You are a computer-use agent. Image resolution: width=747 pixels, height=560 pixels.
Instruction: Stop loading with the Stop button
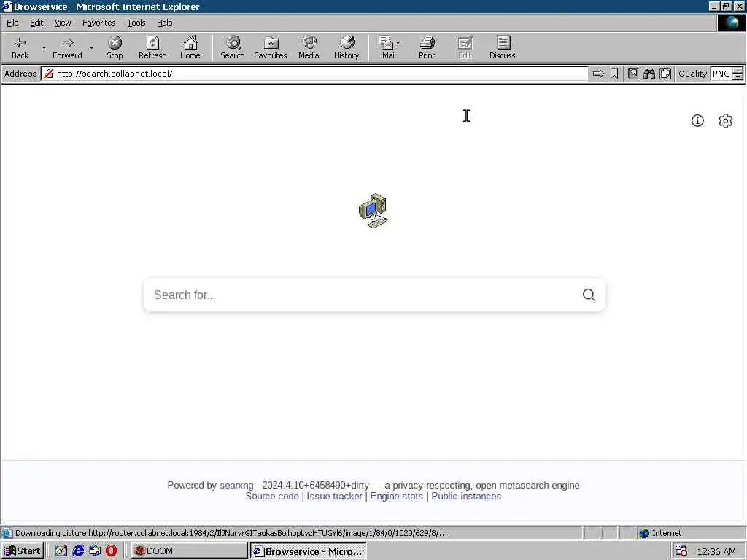click(x=115, y=47)
